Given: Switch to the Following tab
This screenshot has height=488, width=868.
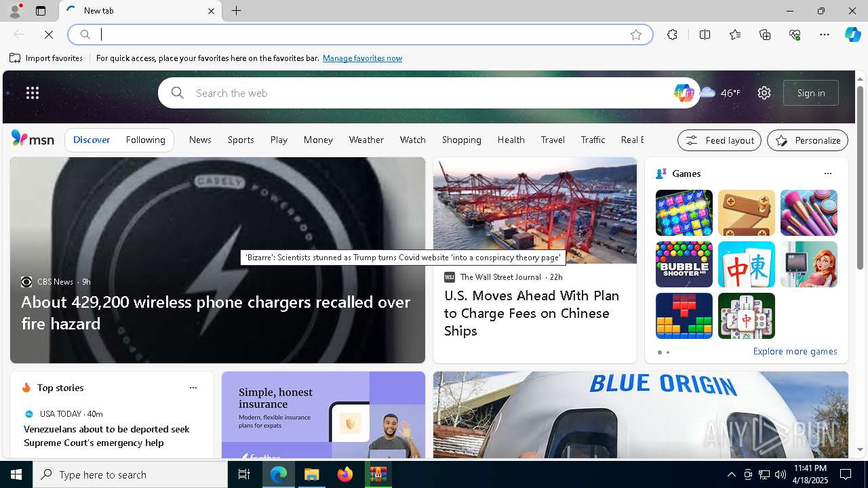Looking at the screenshot, I should (146, 140).
